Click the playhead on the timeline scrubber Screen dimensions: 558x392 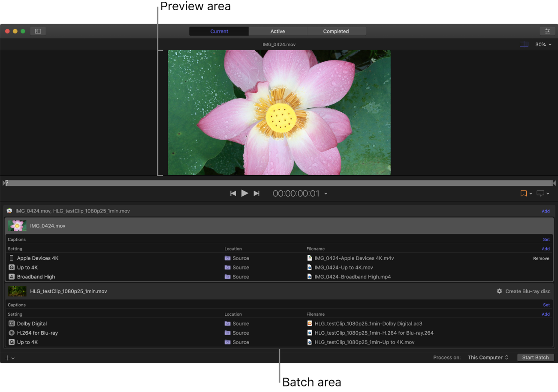(x=6, y=183)
